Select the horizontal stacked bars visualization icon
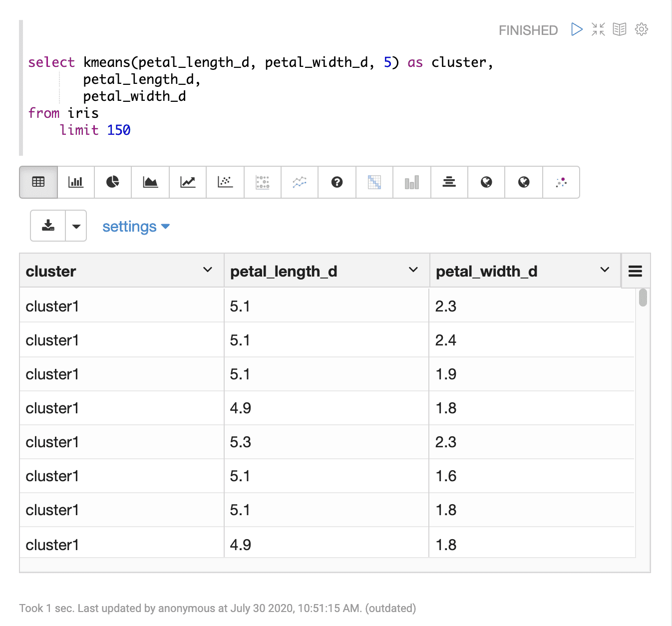 click(x=449, y=182)
